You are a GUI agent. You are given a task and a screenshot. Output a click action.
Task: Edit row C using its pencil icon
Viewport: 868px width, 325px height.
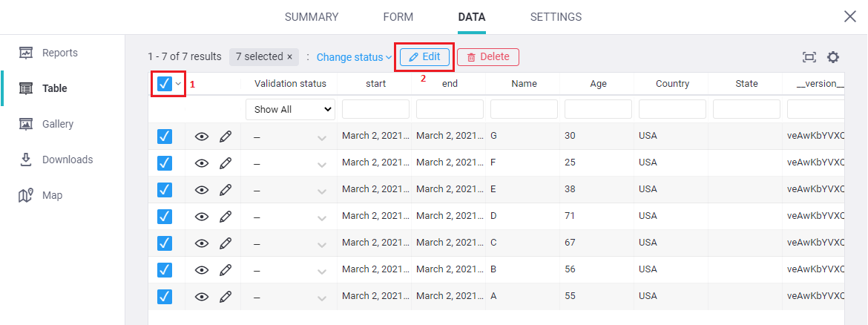226,243
